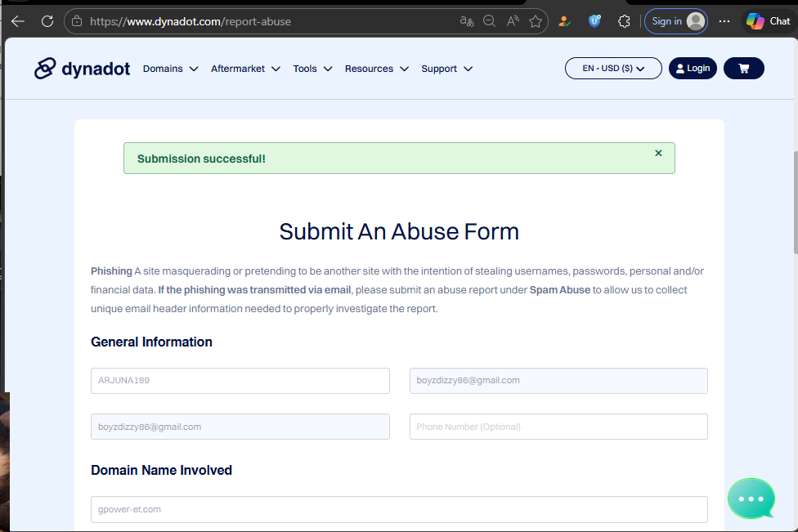Focus the gpower-et.com domain field
Screen dimensions: 798x532
(399, 510)
